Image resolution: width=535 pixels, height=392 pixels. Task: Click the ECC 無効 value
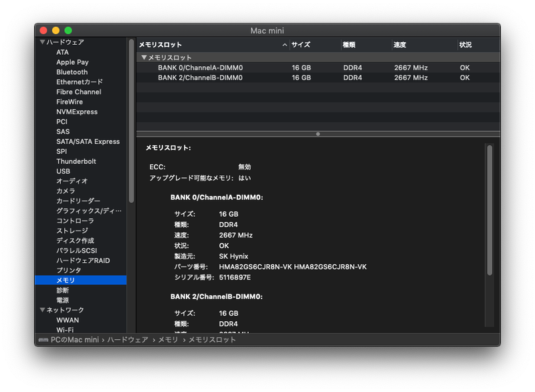click(245, 167)
